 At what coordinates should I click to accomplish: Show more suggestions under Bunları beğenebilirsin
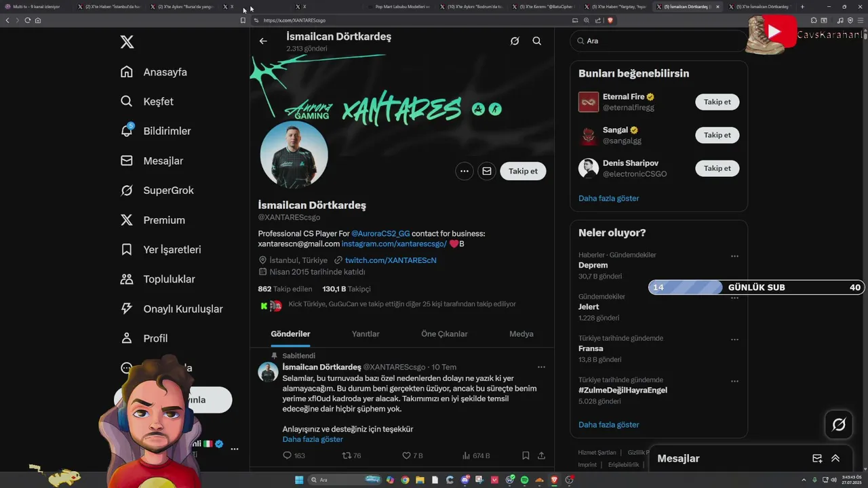[609, 199]
